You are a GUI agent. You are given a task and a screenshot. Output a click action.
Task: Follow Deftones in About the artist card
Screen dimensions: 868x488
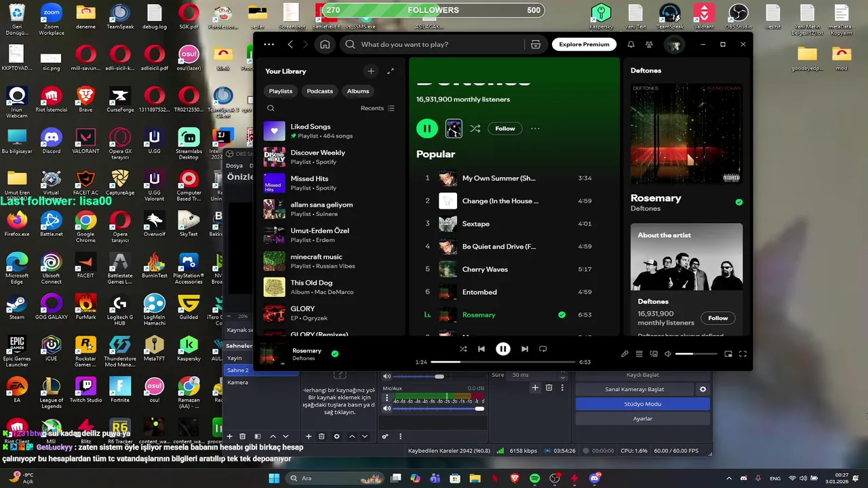(x=718, y=318)
